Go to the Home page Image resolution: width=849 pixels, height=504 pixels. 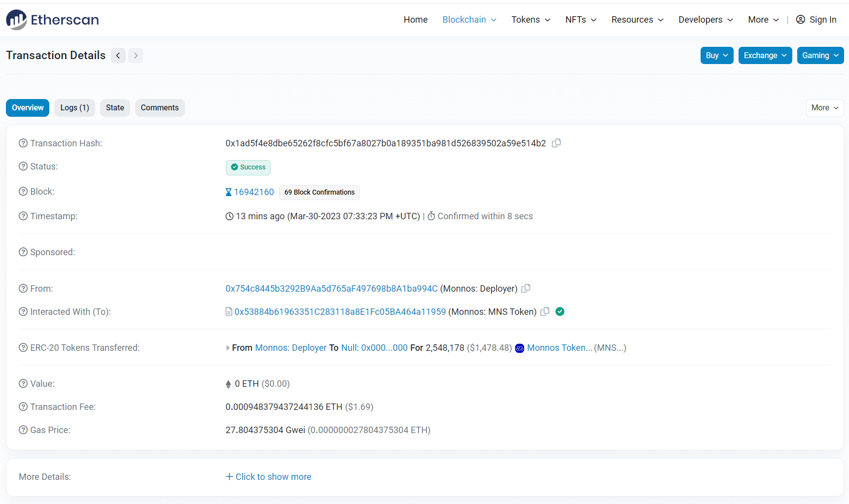coord(416,20)
